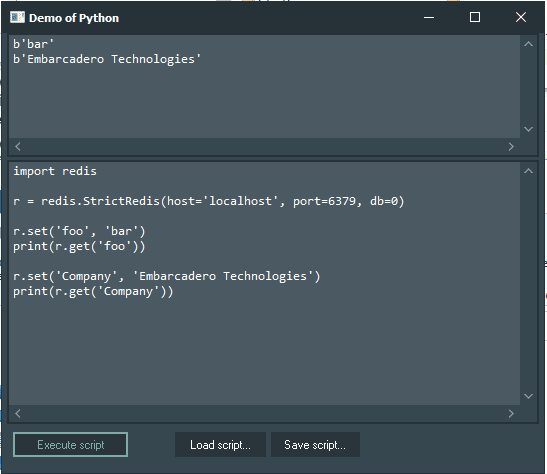Click the 'Demo of Python' window title
This screenshot has width=547, height=474.
point(74,18)
